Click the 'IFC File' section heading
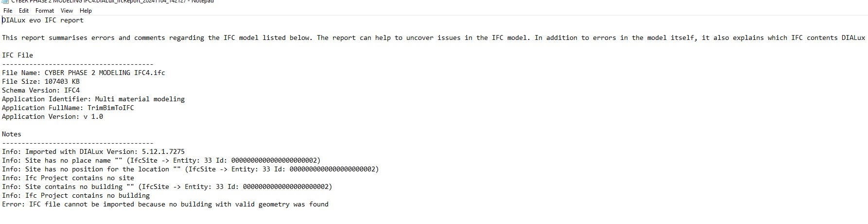This screenshot has width=868, height=224. [x=17, y=55]
